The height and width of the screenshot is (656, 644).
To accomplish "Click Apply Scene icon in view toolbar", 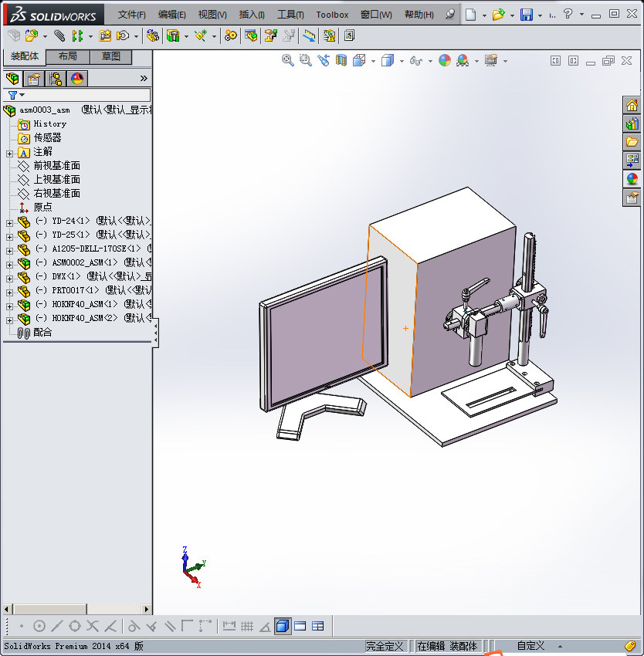I will 463,61.
